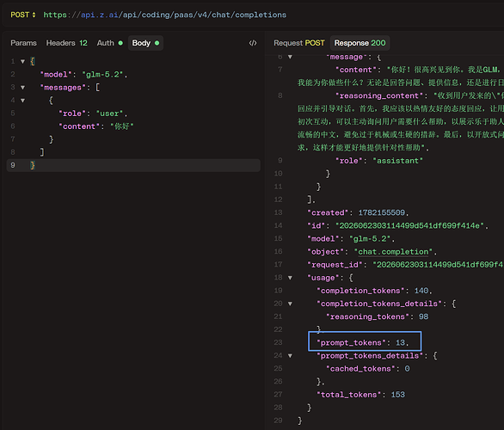
Task: Collapse completion_tokens_details fold arrow
Action: (x=290, y=304)
